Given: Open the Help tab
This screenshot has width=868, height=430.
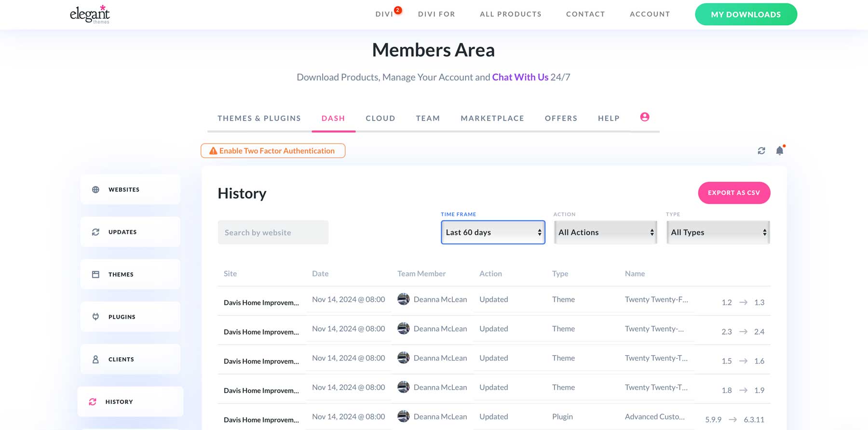Looking at the screenshot, I should tap(609, 118).
